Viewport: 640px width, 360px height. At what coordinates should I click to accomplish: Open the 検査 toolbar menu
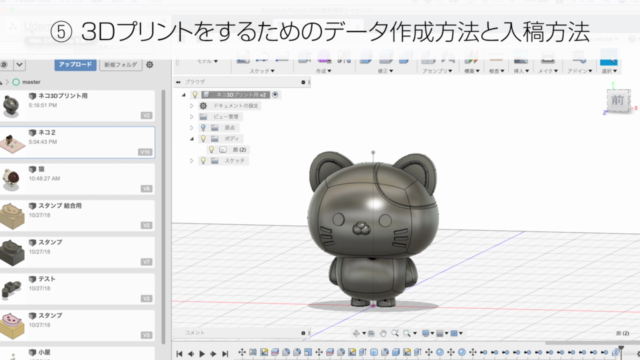(x=497, y=71)
